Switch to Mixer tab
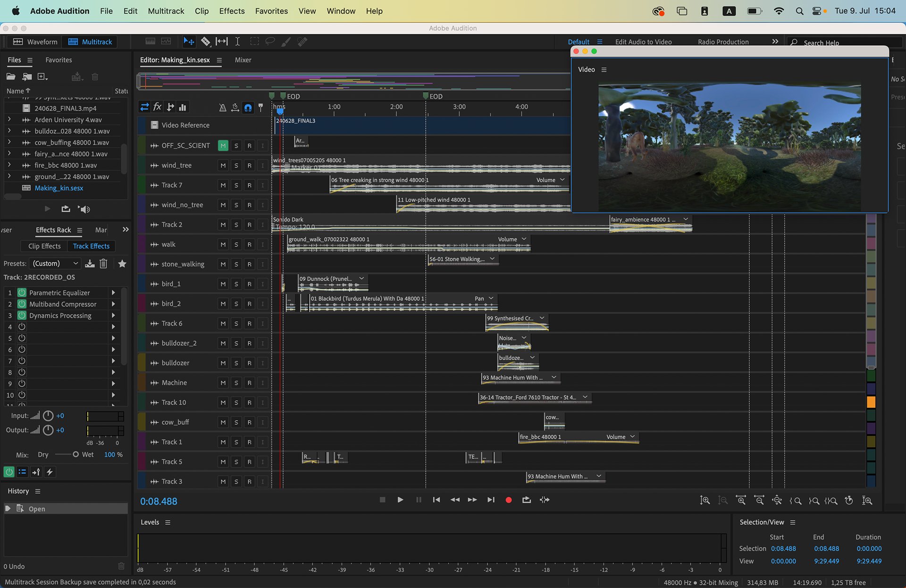The height and width of the screenshot is (588, 906). coord(243,60)
